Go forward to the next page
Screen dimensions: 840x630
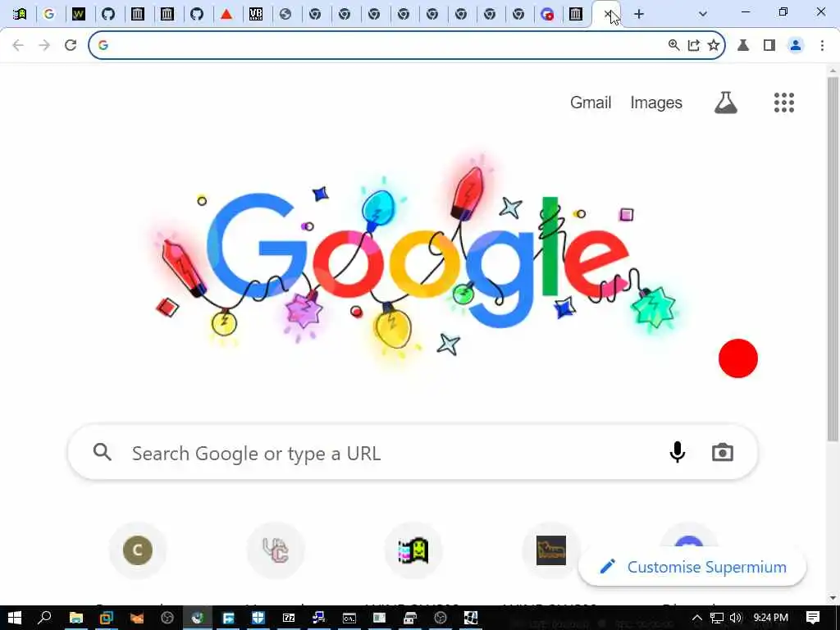pos(44,45)
